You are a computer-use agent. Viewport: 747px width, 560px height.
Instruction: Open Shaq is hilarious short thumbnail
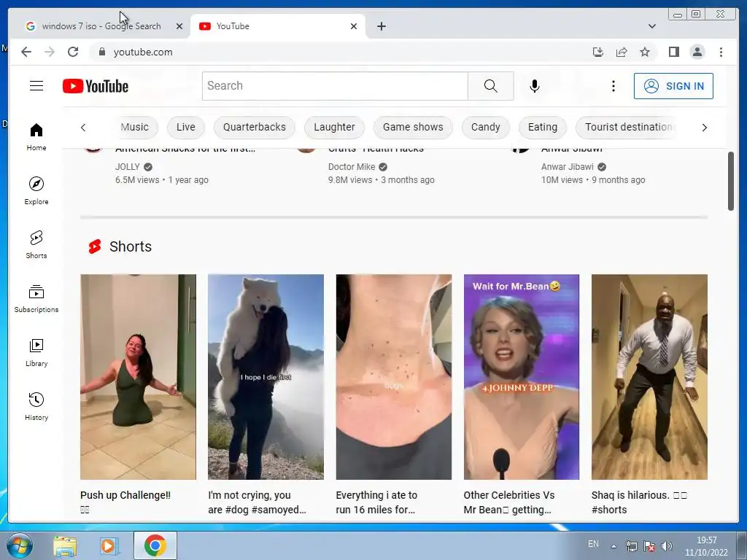[649, 377]
